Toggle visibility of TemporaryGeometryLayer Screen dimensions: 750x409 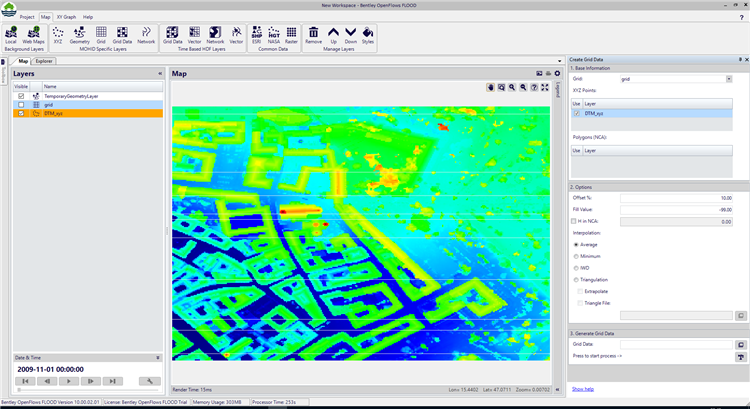coord(21,96)
